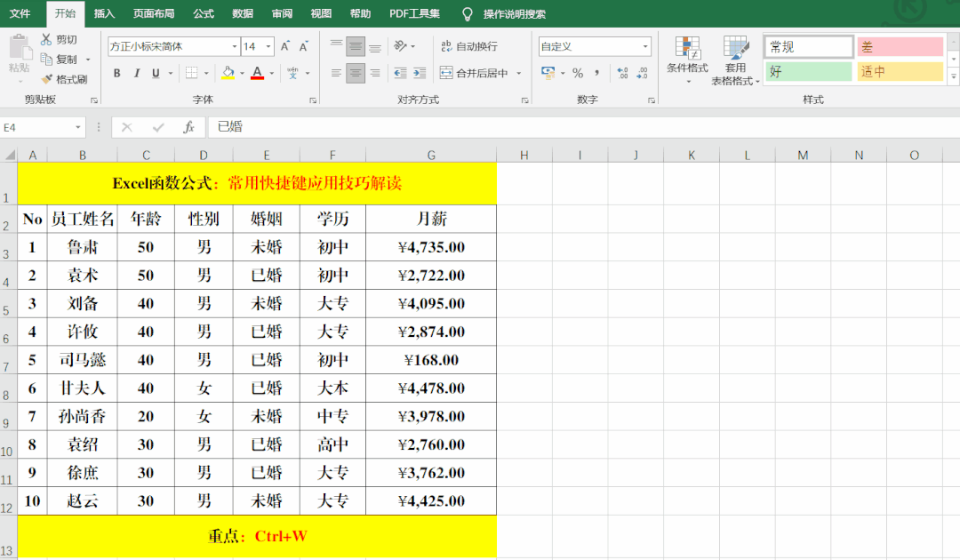Expand the Name Box dropdown arrow
960x560 pixels.
(x=77, y=127)
